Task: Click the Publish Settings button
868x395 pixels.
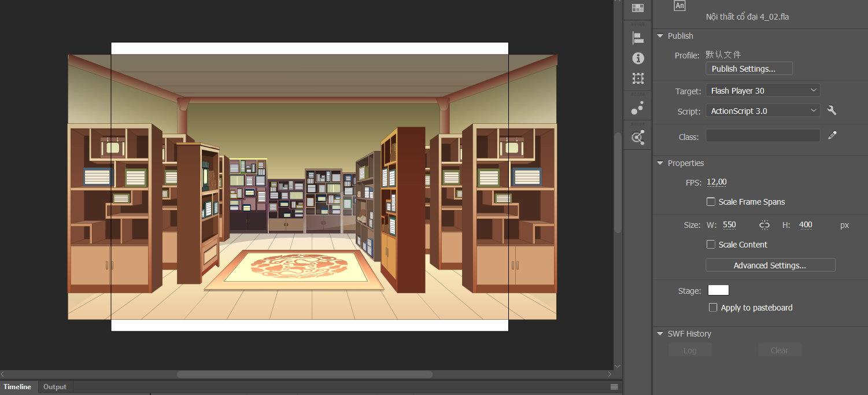Action: pyautogui.click(x=749, y=69)
